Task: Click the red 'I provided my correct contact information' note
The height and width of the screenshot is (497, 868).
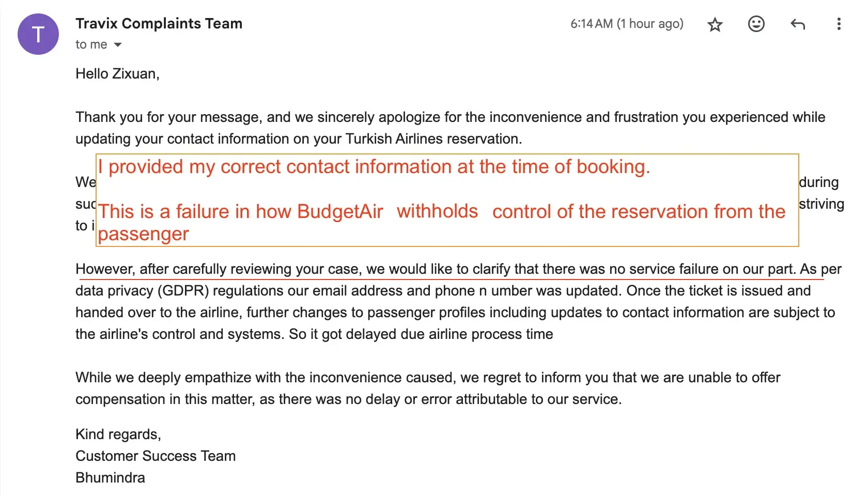Action: (x=374, y=167)
